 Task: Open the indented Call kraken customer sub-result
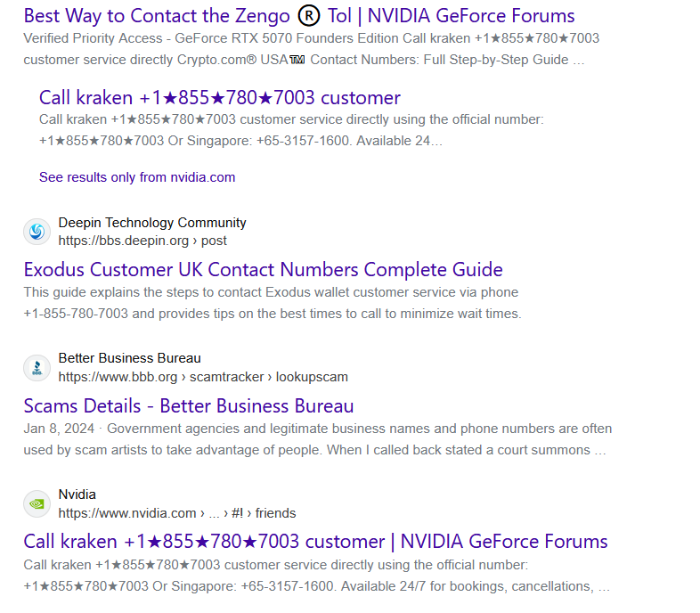[x=219, y=98]
